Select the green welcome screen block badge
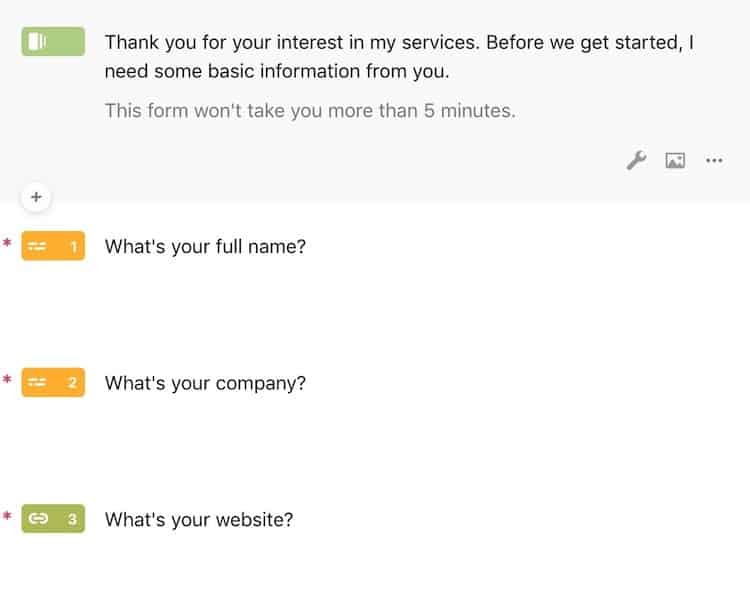750x608 pixels. click(53, 42)
